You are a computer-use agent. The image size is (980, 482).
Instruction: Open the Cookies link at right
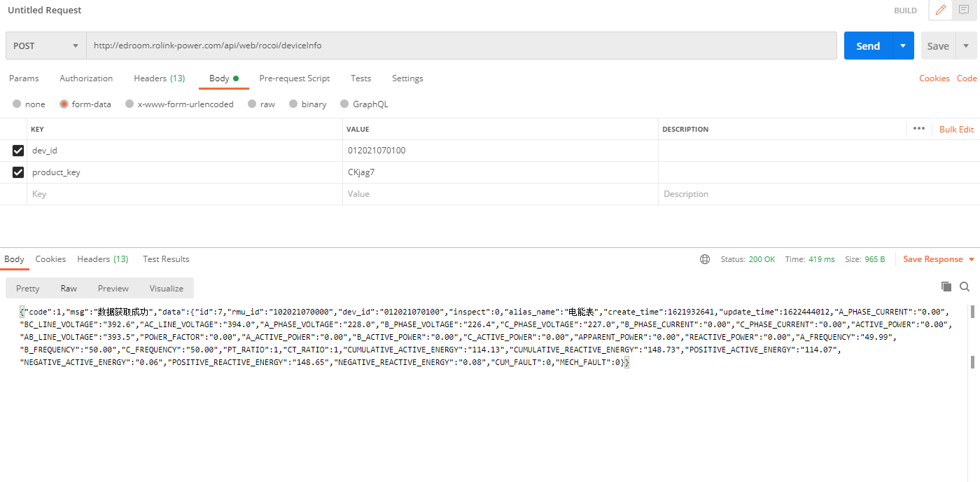934,78
